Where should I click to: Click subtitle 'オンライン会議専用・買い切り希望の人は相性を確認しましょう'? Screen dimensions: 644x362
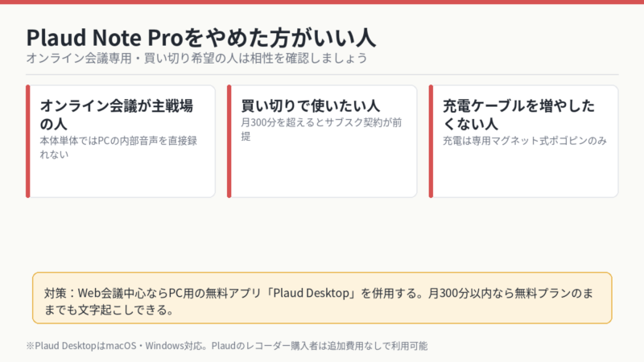pyautogui.click(x=196, y=58)
